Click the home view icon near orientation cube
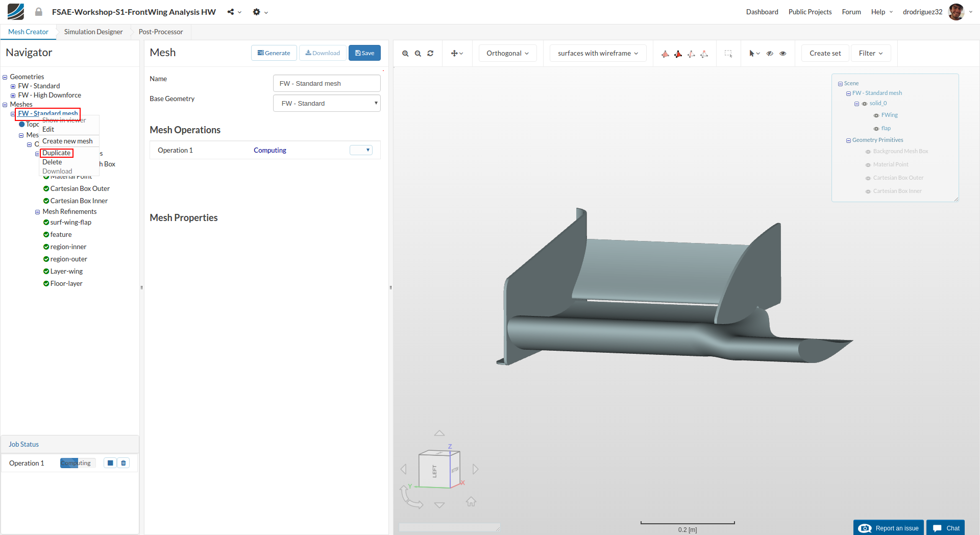 pyautogui.click(x=471, y=502)
